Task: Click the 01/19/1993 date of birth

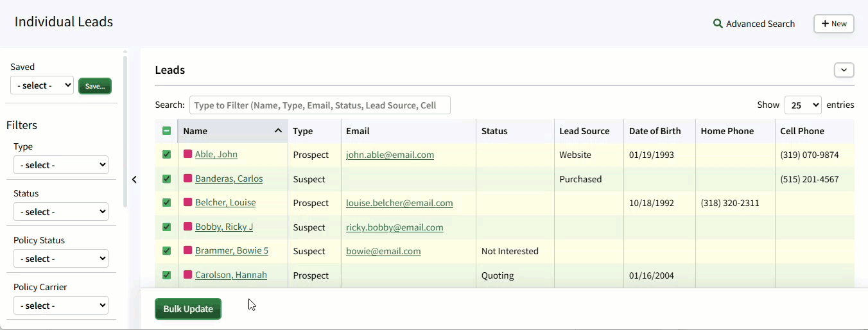Action: pyautogui.click(x=652, y=155)
